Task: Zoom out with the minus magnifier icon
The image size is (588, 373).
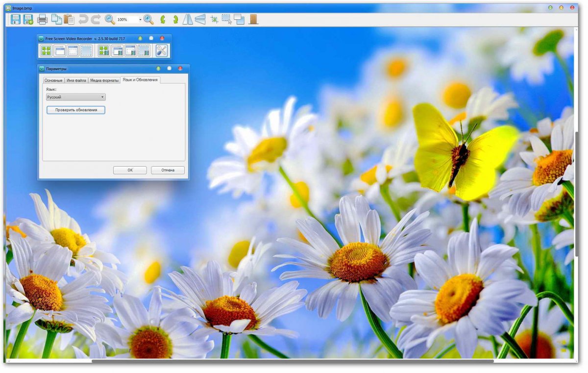Action: (110, 20)
